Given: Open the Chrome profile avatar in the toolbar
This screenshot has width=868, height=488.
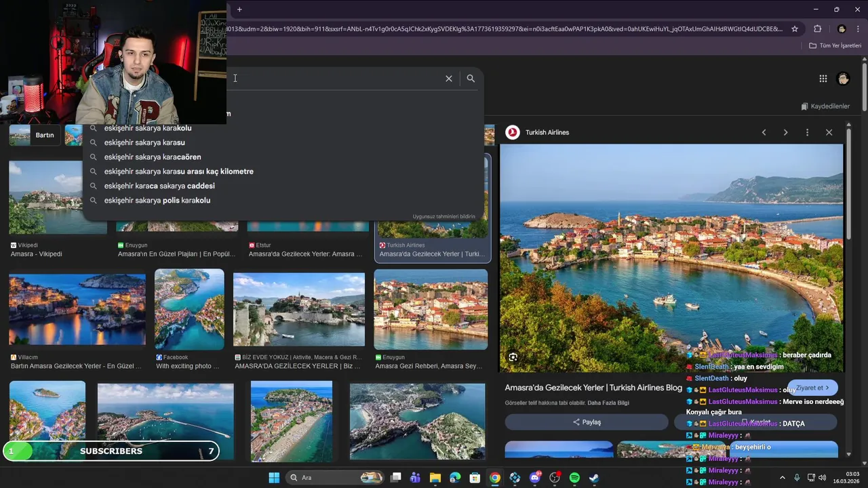Looking at the screenshot, I should [842, 29].
